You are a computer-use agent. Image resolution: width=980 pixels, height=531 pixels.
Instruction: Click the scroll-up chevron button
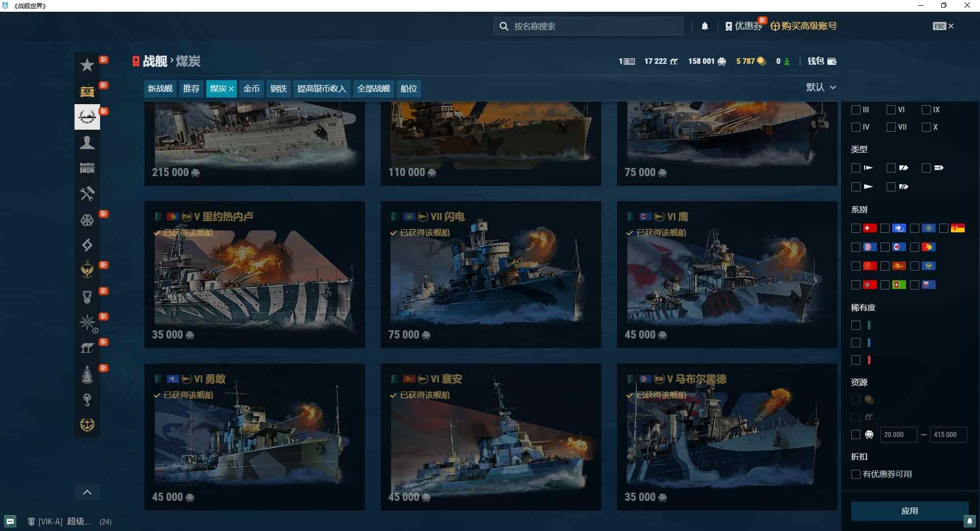click(x=87, y=492)
